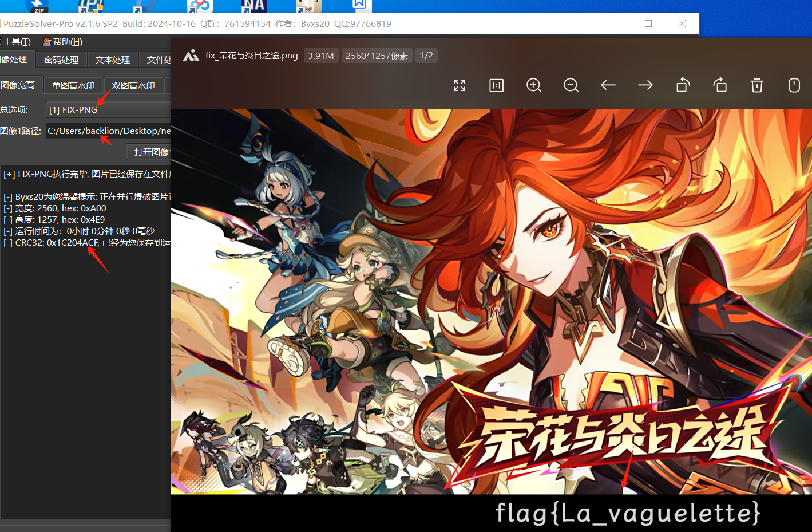Screen dimensions: 812x532
Task: Show image at 1:1 actual size
Action: [x=497, y=85]
